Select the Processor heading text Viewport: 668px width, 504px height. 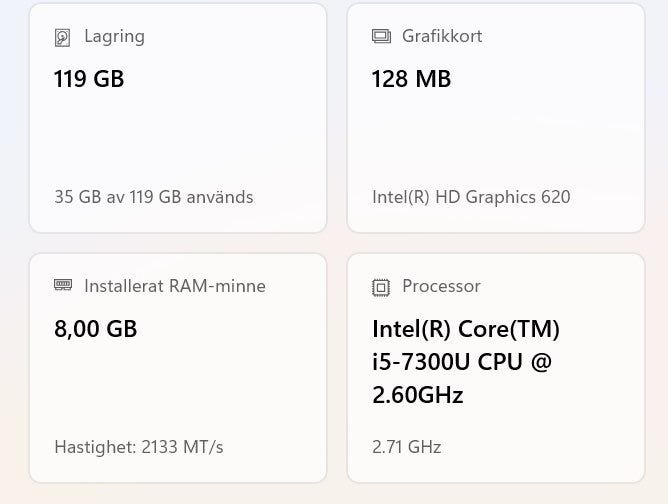tap(441, 286)
